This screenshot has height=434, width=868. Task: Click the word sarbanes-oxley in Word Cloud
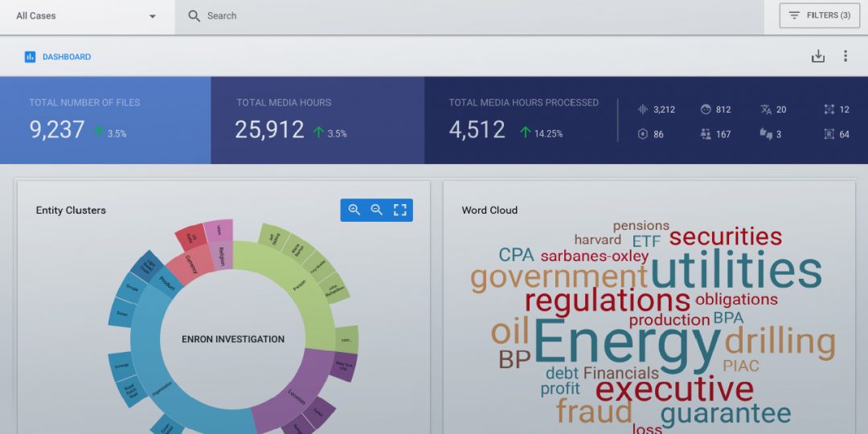pos(595,257)
